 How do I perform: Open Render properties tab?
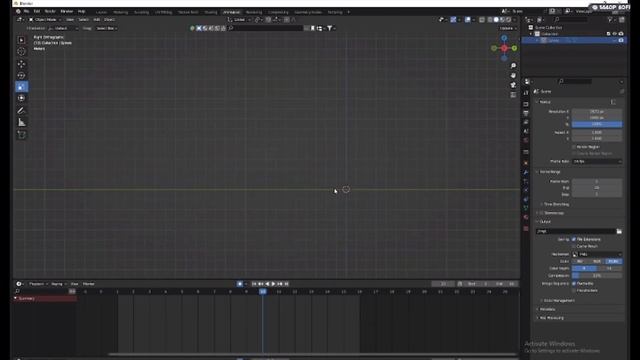tap(526, 104)
